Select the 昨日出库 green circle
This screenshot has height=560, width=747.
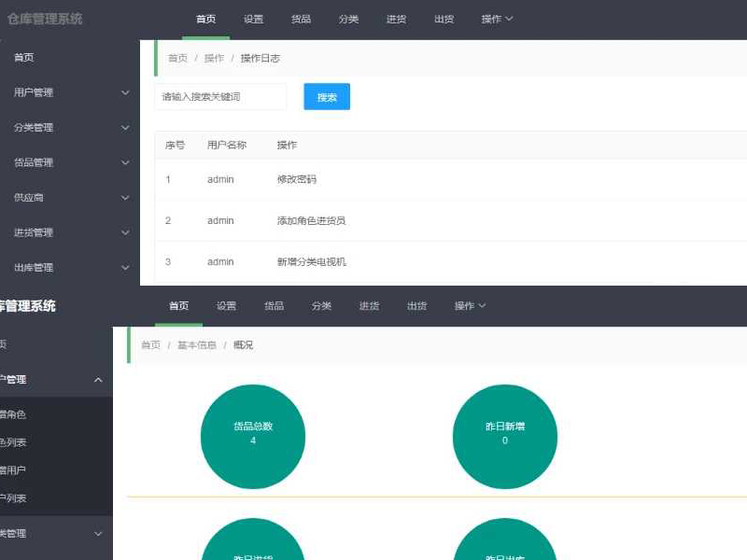[504, 543]
